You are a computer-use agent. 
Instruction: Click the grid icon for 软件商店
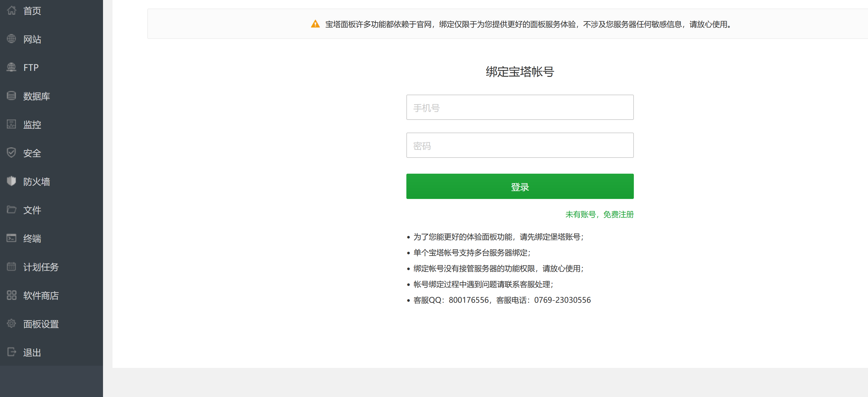pyautogui.click(x=11, y=295)
